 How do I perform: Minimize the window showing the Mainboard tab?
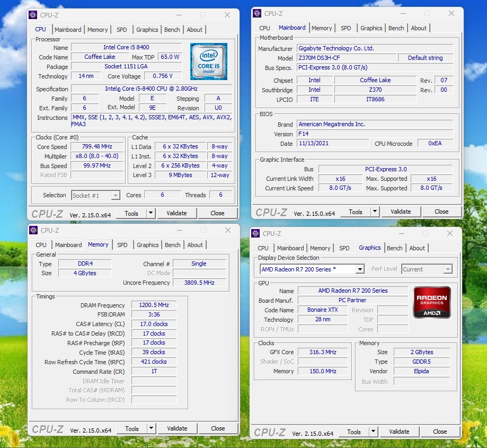[402, 14]
